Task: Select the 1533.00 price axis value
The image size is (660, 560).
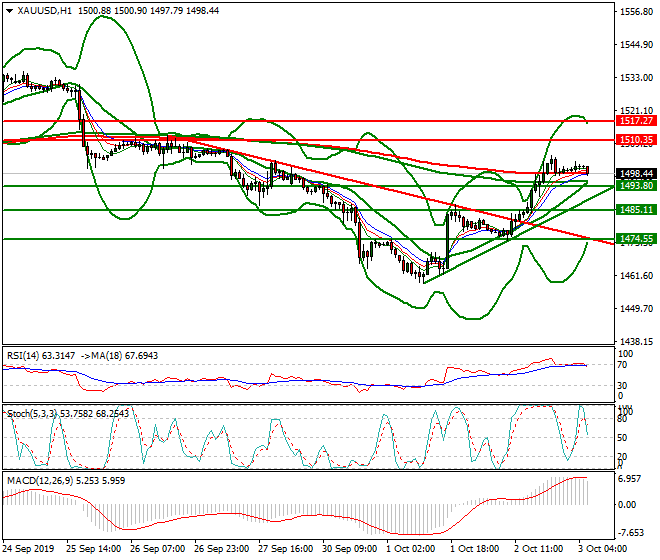Action: (x=637, y=78)
